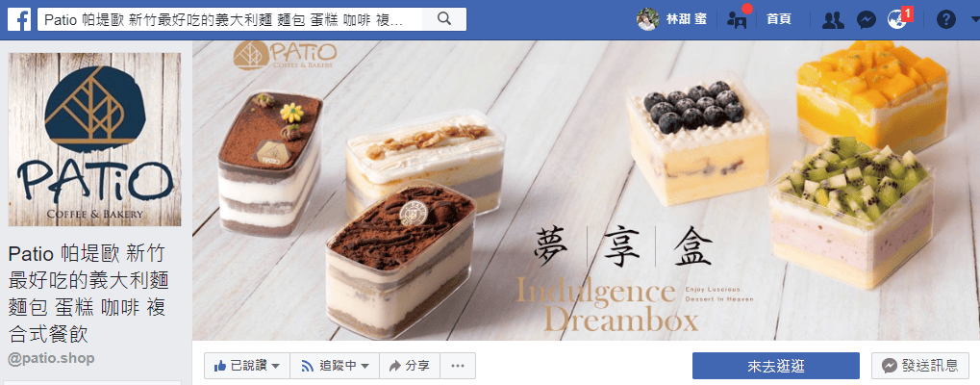Click the Facebook logo icon
This screenshot has height=385, width=980.
coord(19,19)
